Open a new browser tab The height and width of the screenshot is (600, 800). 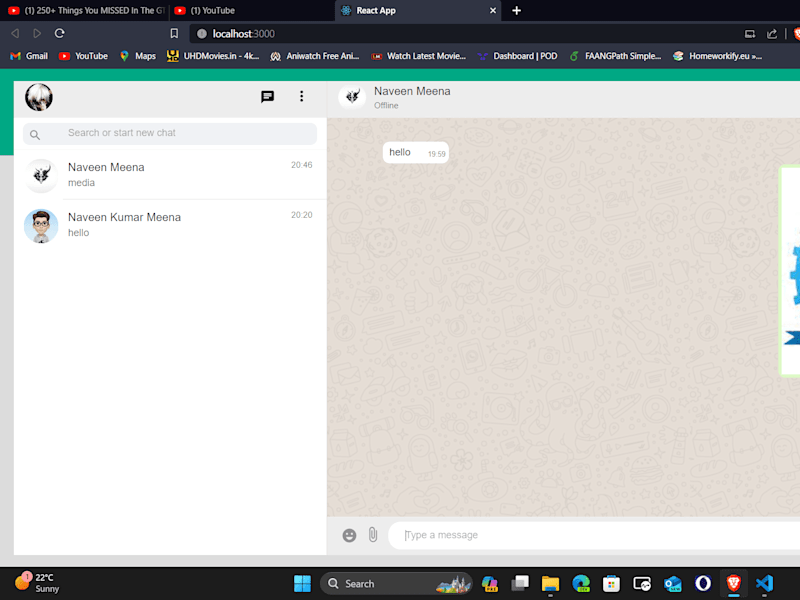pos(516,10)
